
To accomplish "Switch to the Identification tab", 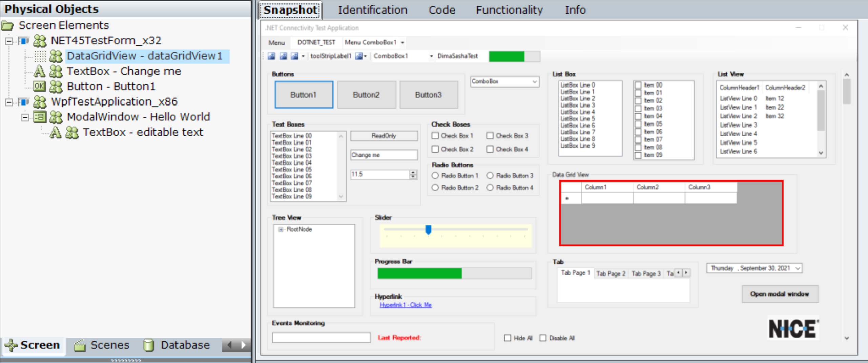I will [x=372, y=10].
